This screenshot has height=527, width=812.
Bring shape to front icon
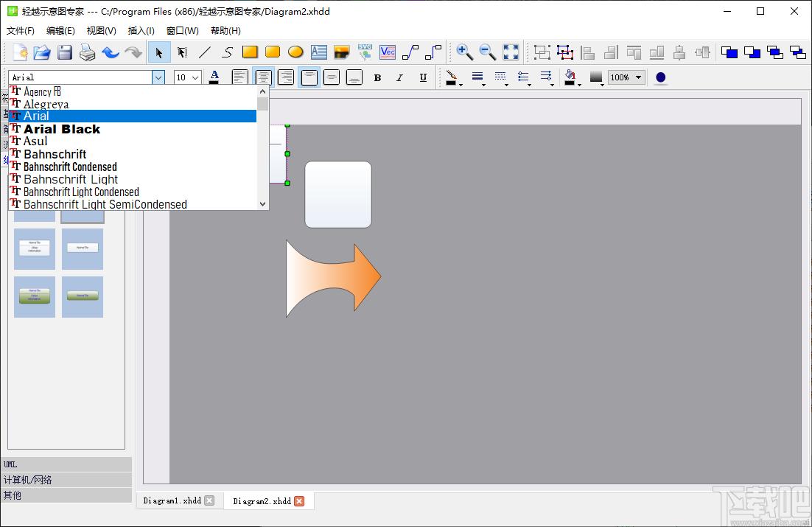(x=729, y=52)
